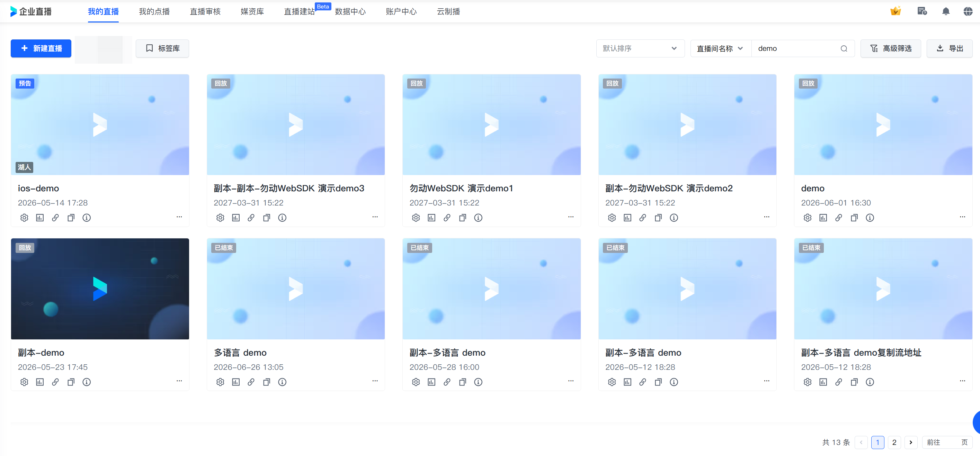This screenshot has width=980, height=456.
Task: Open 标签库 button
Action: tap(162, 49)
